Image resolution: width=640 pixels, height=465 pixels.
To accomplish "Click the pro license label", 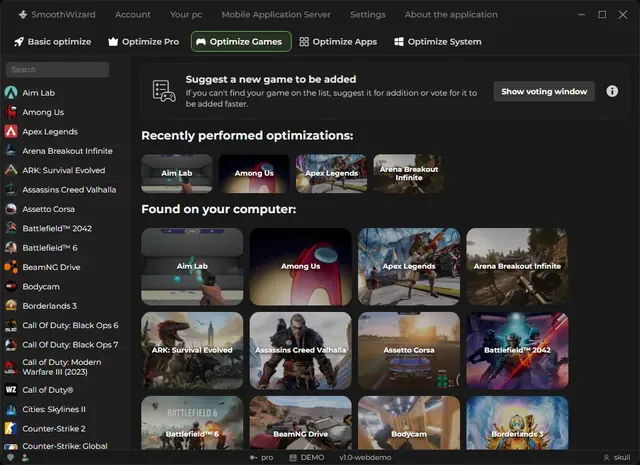I will [267, 458].
